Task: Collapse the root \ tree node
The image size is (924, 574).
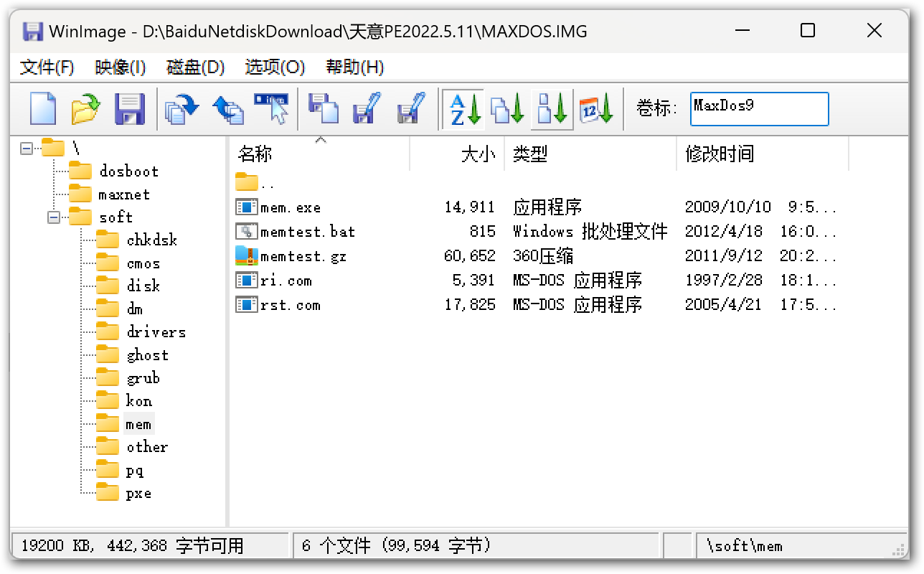Action: 27,149
